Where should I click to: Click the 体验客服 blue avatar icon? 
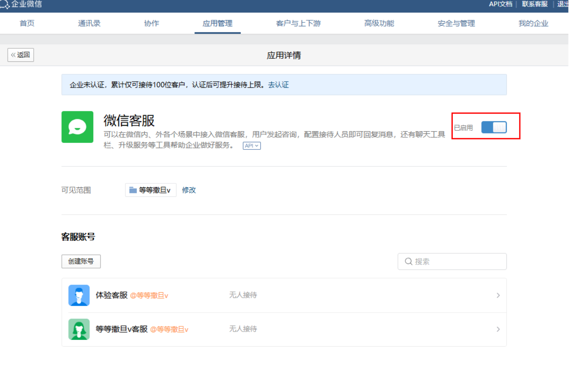pyautogui.click(x=79, y=295)
